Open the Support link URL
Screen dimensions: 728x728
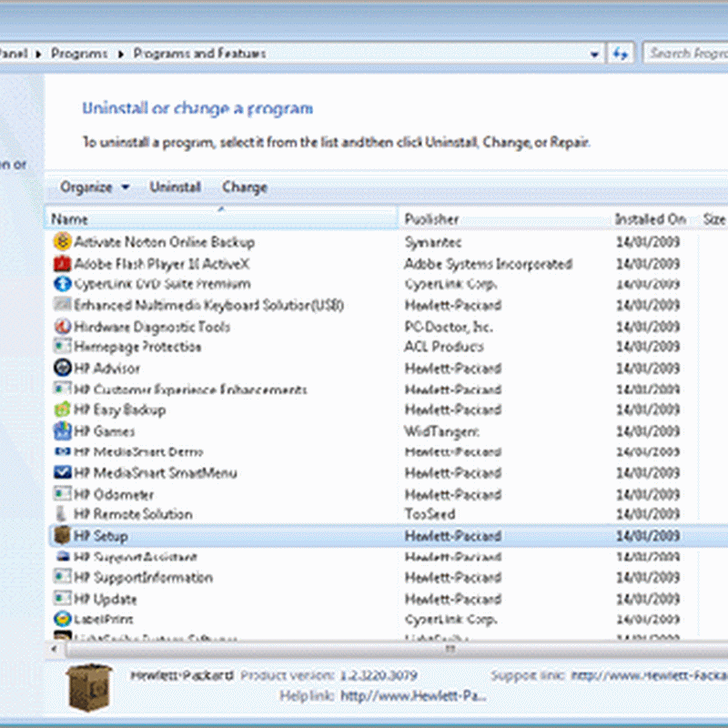pos(649,675)
